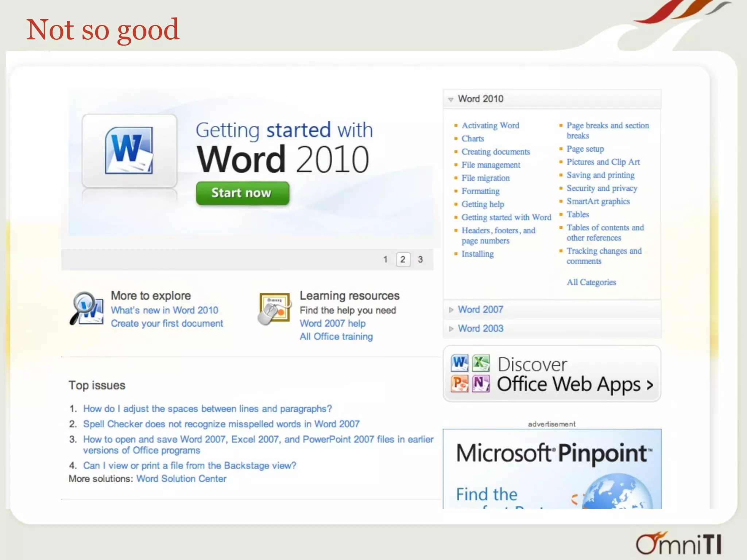Click the large Word 2010 logo icon

coord(129,150)
